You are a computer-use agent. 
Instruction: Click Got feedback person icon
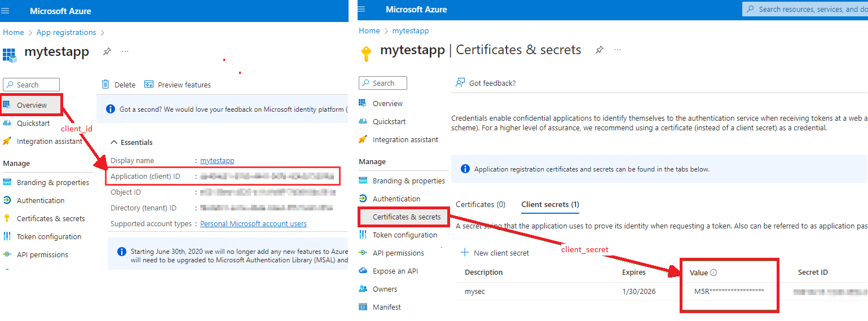click(x=460, y=83)
